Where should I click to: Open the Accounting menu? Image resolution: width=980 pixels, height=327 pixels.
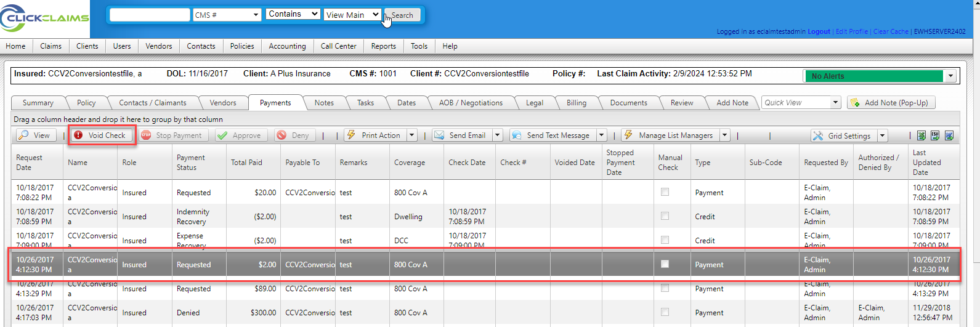(x=287, y=46)
